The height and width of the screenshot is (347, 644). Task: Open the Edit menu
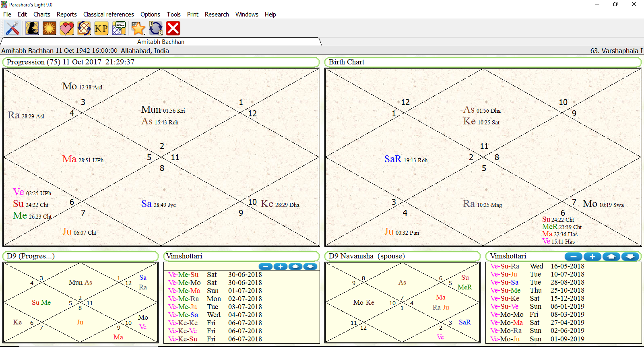coord(22,14)
